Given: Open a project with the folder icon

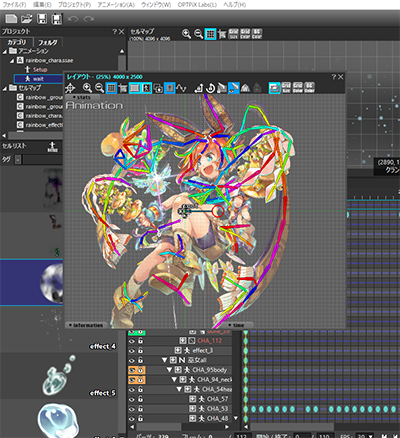Looking at the screenshot, I should tap(27, 19).
